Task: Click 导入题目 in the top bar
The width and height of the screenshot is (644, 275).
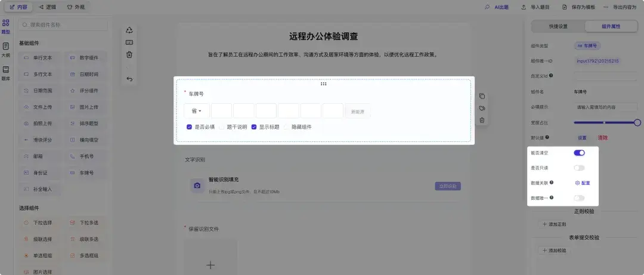Action: 535,7
